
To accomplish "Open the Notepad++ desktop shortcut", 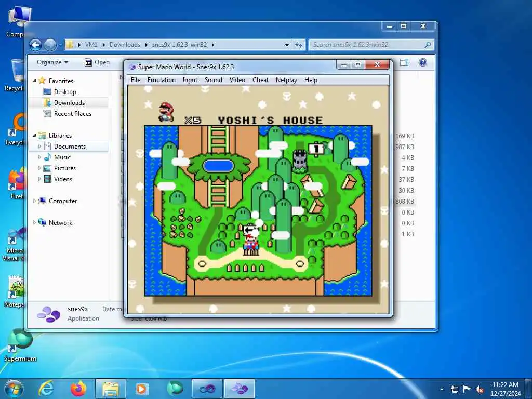I will click(x=14, y=292).
